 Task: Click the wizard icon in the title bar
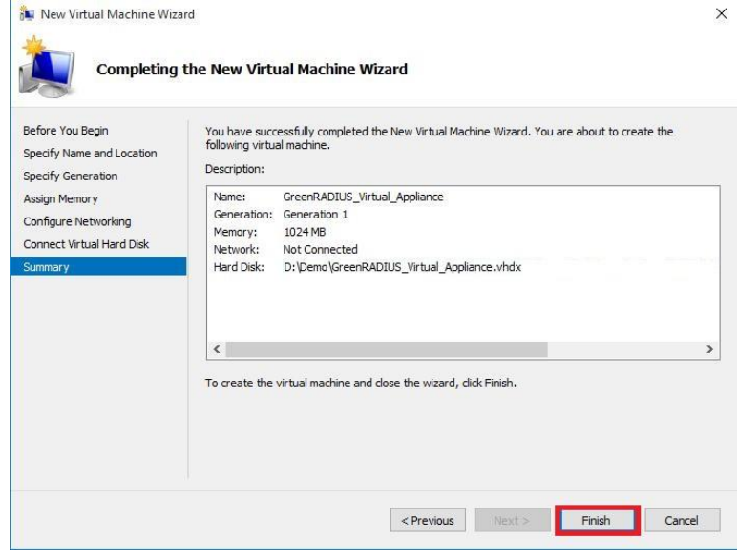click(27, 14)
